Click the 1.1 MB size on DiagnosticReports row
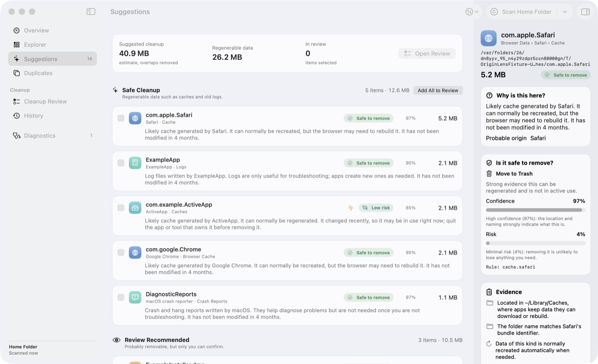The image size is (598, 364). [448, 298]
